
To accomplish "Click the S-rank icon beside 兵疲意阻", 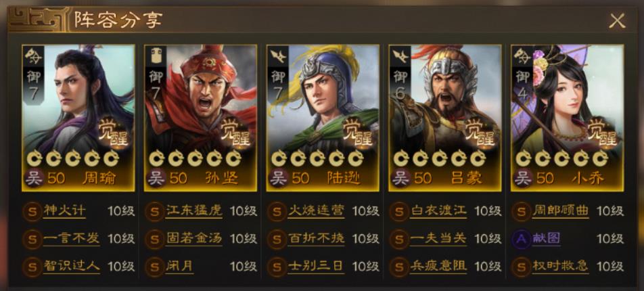I will point(399,267).
